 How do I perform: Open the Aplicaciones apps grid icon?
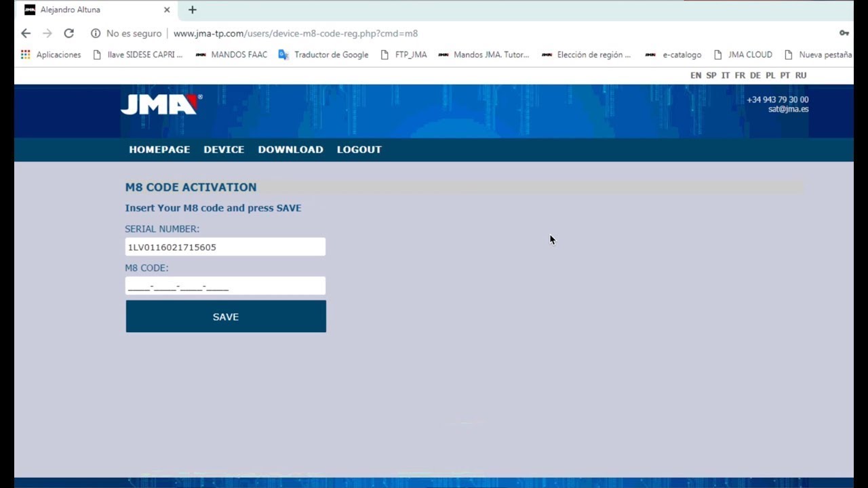(26, 54)
